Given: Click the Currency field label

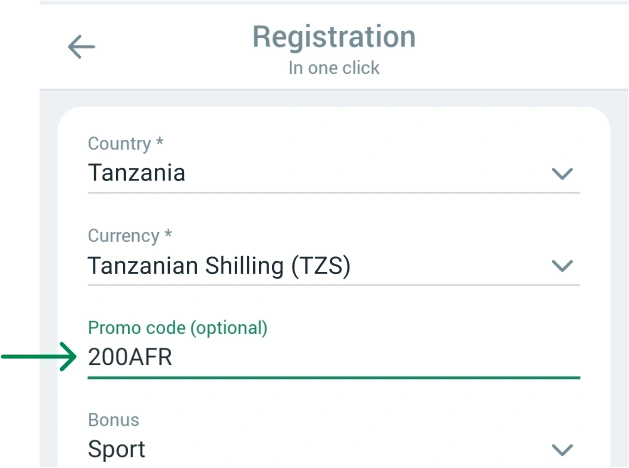Looking at the screenshot, I should coord(123,236).
